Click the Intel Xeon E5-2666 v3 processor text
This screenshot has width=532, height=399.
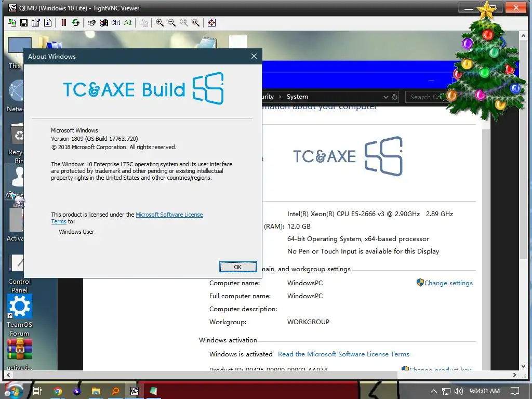tap(370, 214)
